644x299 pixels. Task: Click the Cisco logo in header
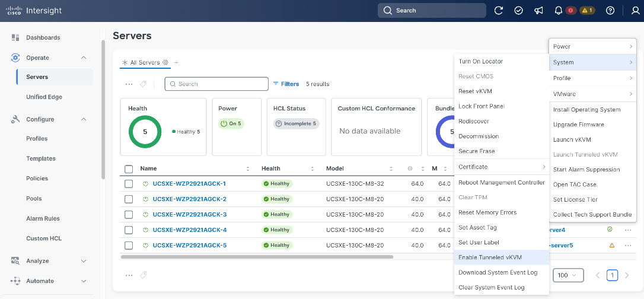coord(14,11)
